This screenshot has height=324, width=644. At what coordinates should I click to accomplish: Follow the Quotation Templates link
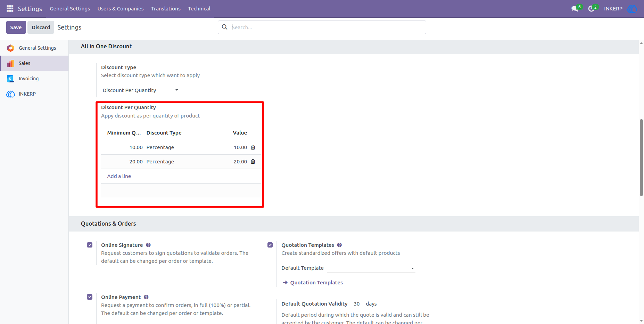pyautogui.click(x=316, y=283)
